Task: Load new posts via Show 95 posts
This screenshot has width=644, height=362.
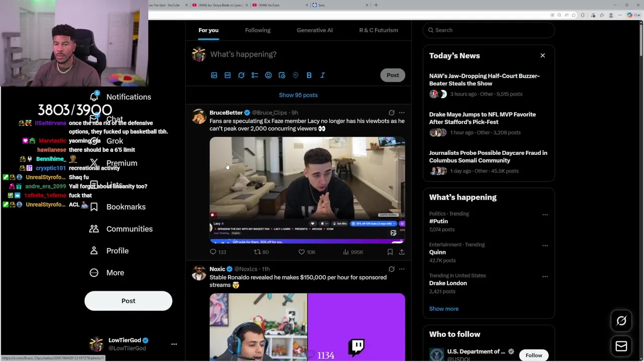Action: point(298,95)
